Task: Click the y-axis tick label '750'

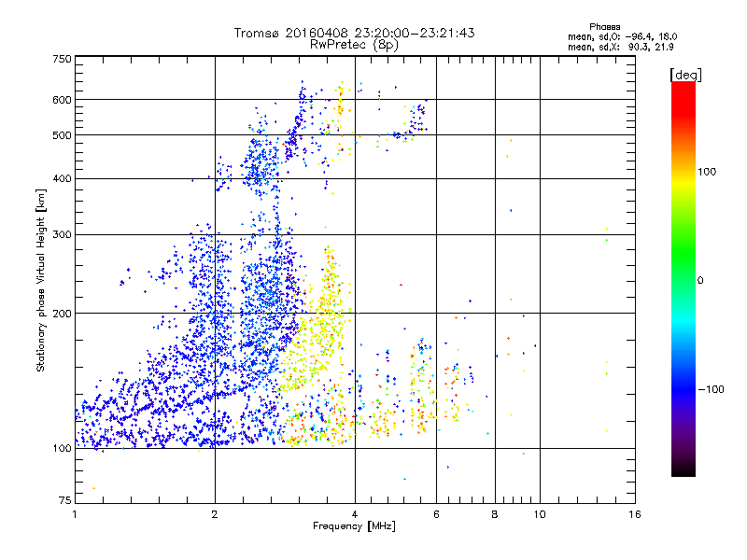Action: point(62,59)
